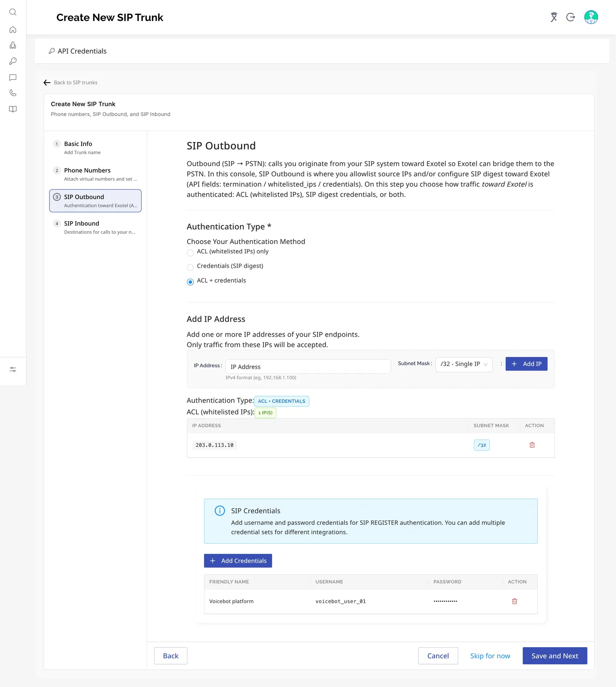
Task: Open the user avatar profile menu
Action: click(x=591, y=17)
